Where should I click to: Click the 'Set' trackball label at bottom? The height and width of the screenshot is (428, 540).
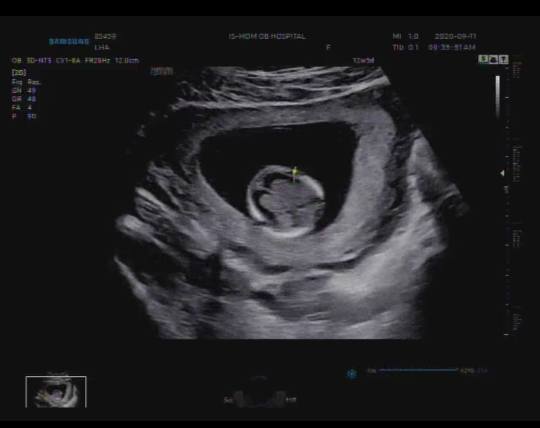coord(228,400)
